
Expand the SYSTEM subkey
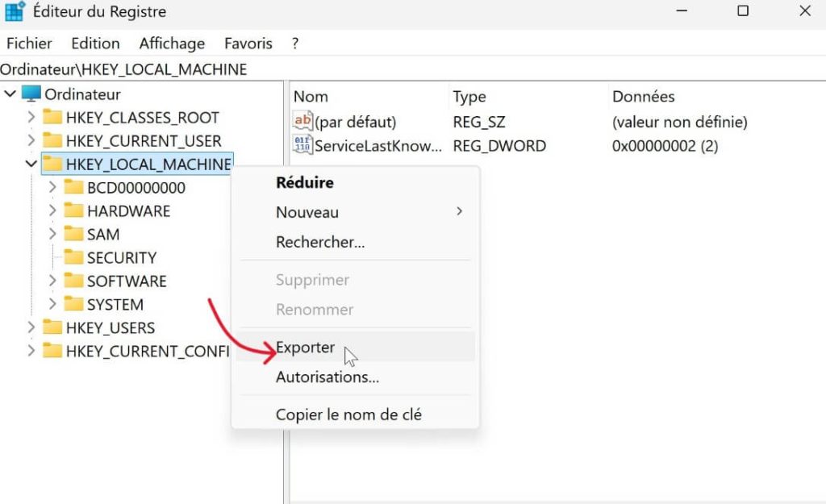(52, 304)
